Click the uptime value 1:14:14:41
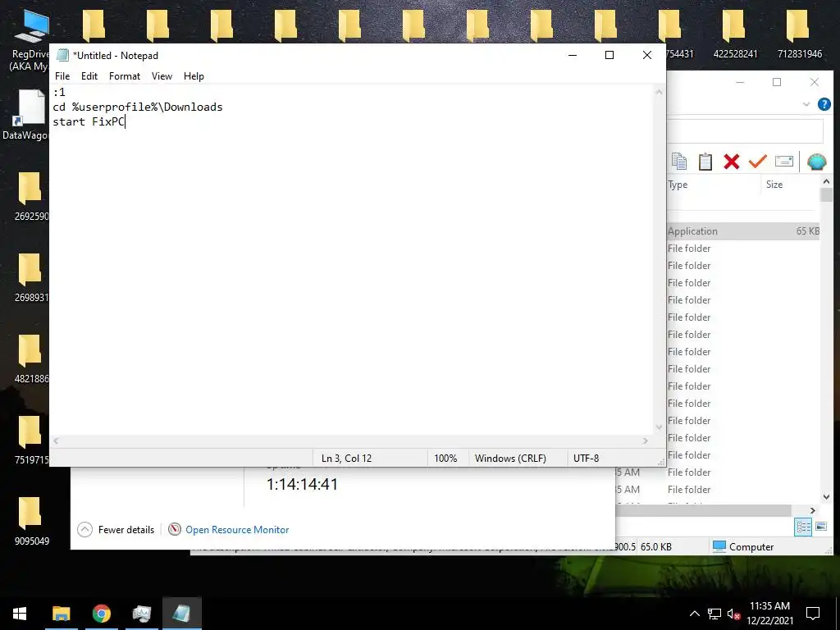840x630 pixels. coord(302,484)
